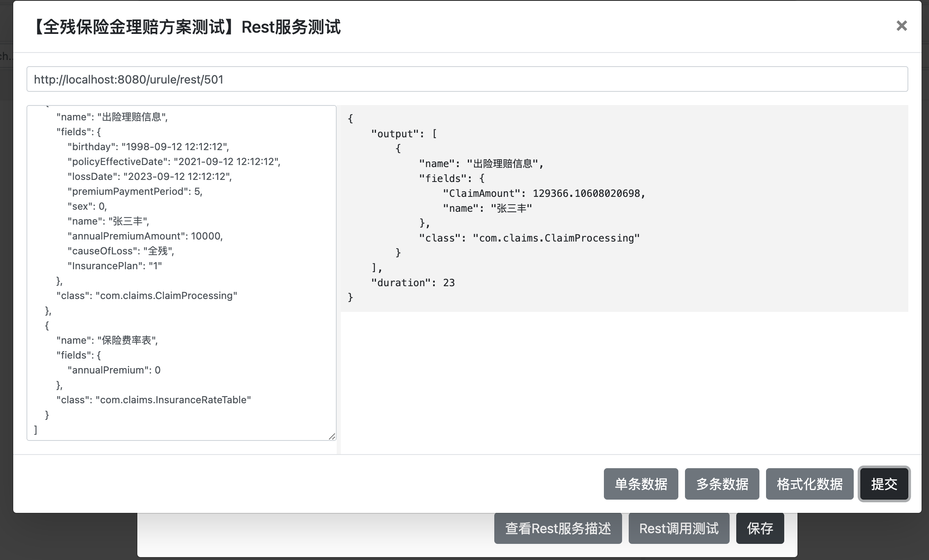This screenshot has width=929, height=560.
Task: Click 格式化数据 to format JSON
Action: [809, 484]
